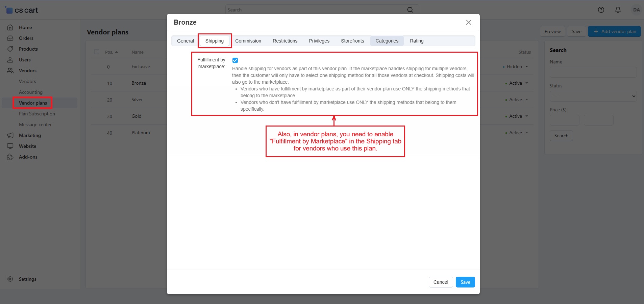Image resolution: width=644 pixels, height=304 pixels.
Task: Switch to the Commission tab
Action: point(248,41)
